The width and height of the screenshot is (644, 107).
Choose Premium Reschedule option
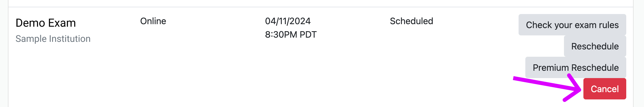pos(576,67)
